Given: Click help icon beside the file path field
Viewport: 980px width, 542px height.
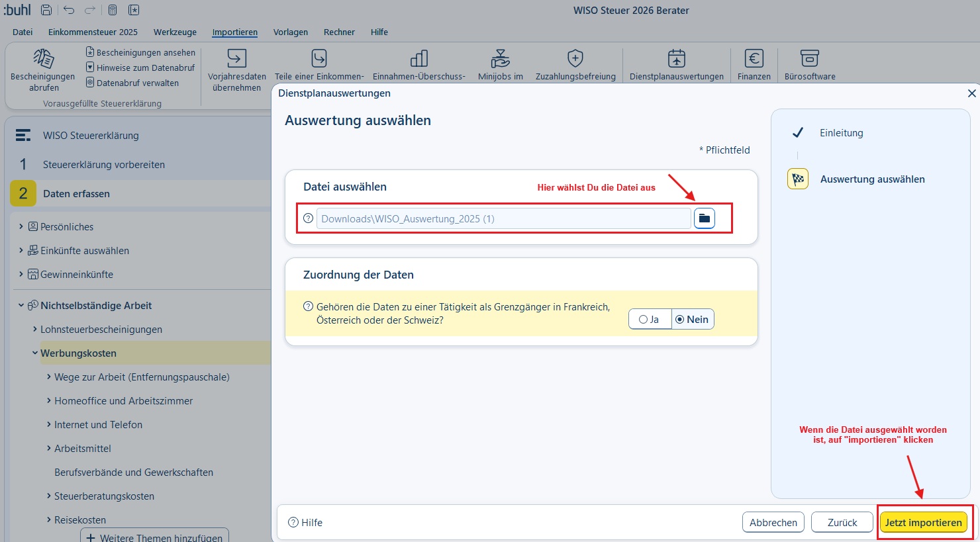Looking at the screenshot, I should coord(308,218).
